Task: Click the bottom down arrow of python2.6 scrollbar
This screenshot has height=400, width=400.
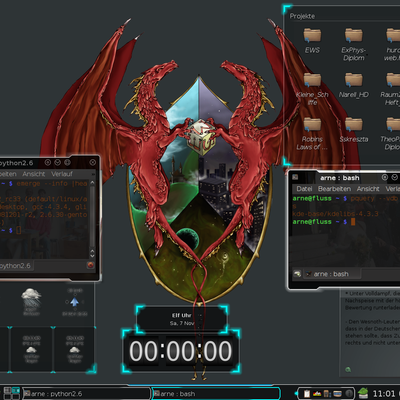Action: point(92,256)
